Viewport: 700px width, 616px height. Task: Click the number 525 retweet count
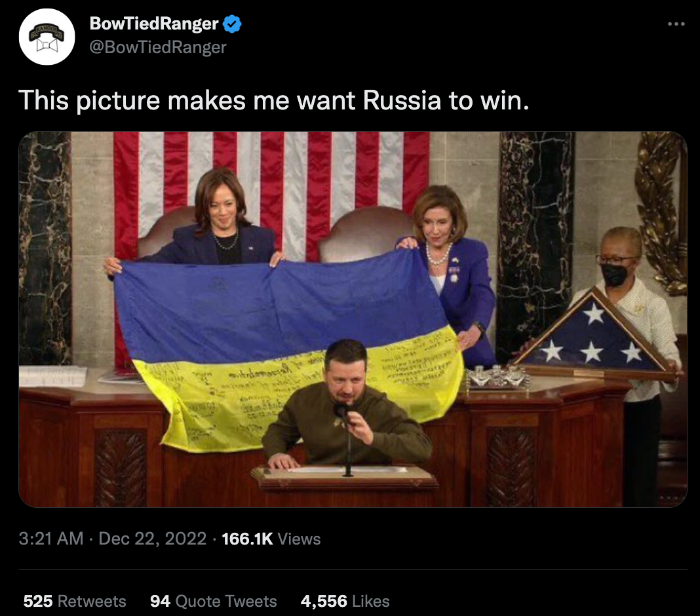[x=38, y=602]
